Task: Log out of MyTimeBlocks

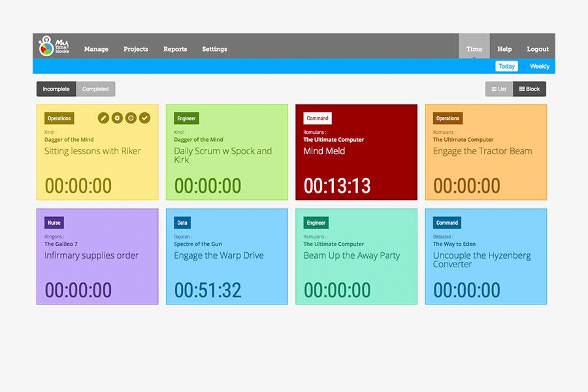Action: [538, 48]
